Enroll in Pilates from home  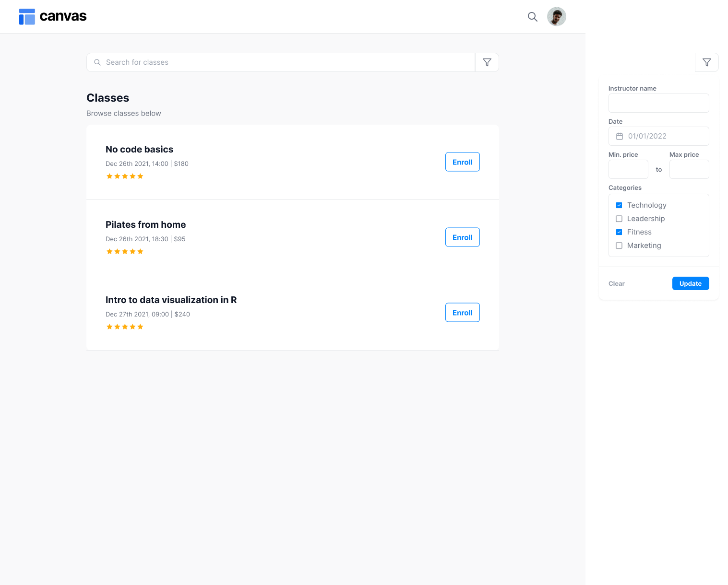(x=462, y=237)
